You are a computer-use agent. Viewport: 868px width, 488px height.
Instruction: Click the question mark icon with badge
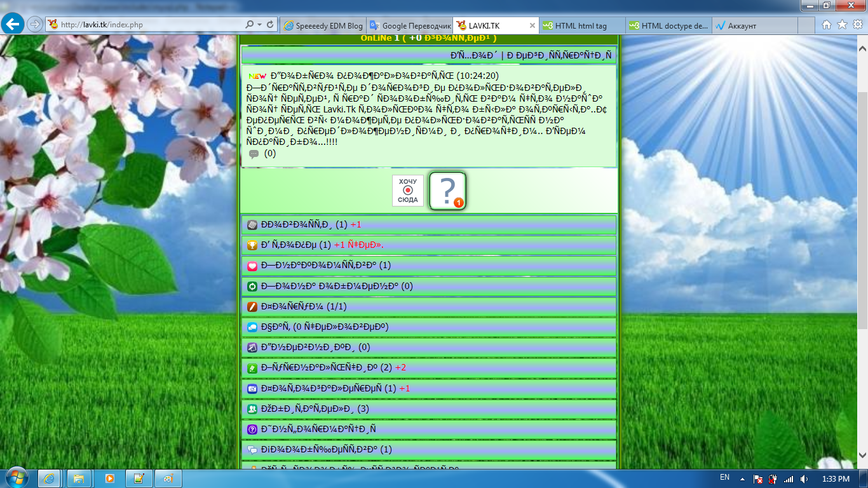point(447,191)
